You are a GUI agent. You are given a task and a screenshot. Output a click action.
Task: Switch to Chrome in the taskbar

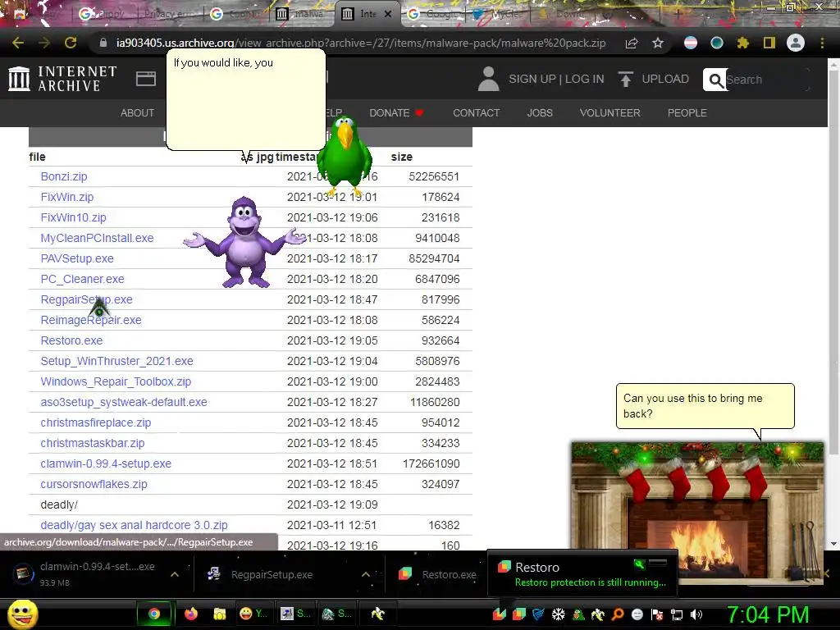pyautogui.click(x=154, y=614)
